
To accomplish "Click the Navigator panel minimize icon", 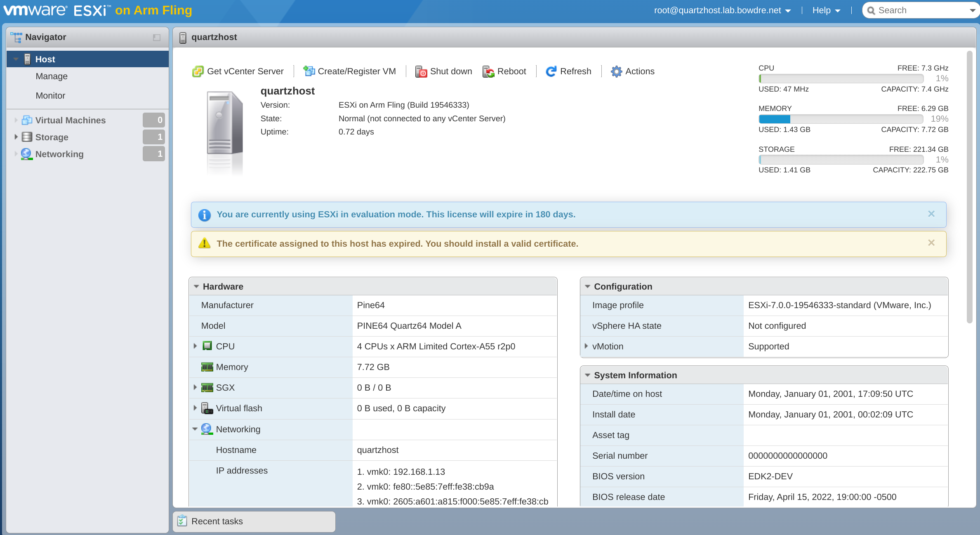I will coord(157,38).
